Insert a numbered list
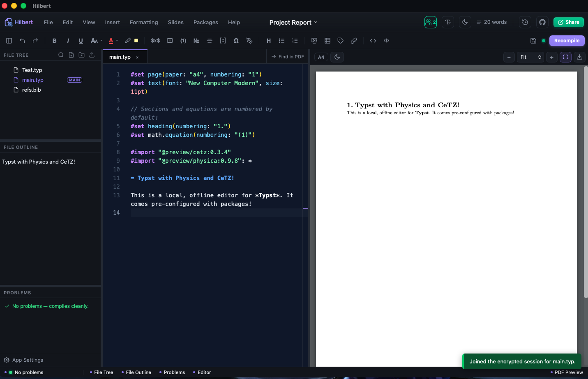 click(x=295, y=41)
